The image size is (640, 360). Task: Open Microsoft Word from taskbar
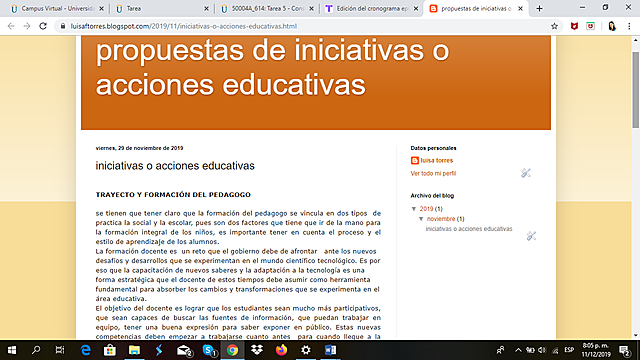(330, 350)
